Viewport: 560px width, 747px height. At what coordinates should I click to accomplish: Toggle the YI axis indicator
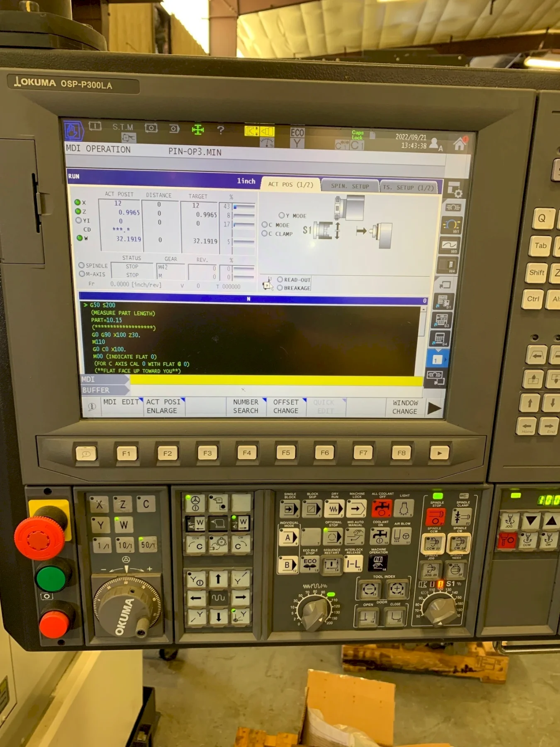pos(78,220)
